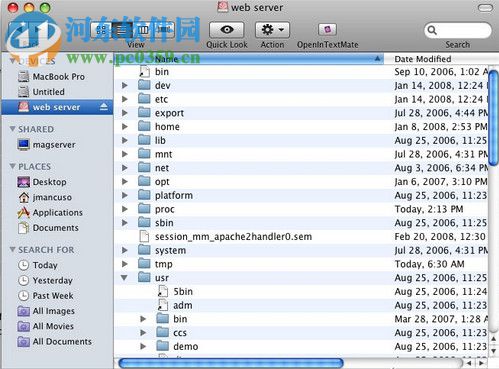Screen dimensions: 499x369
Task: Click the vertical scrollbar thumb
Action: 493,118
